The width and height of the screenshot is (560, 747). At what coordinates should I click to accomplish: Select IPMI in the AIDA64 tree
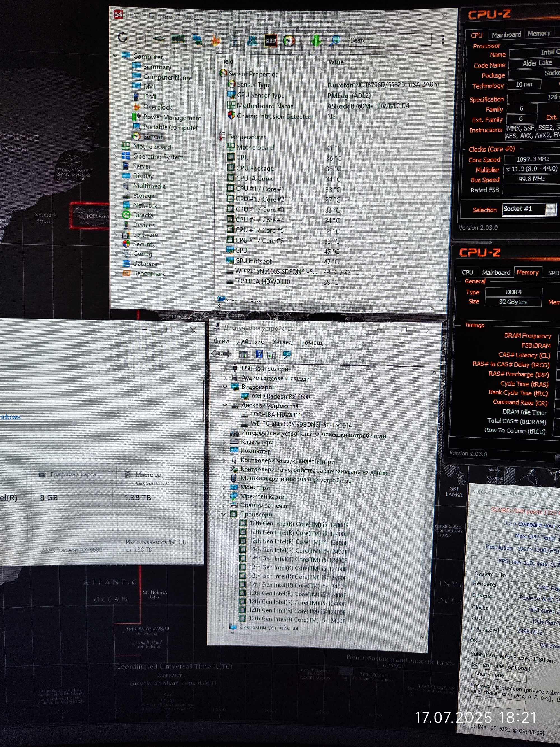[x=150, y=97]
